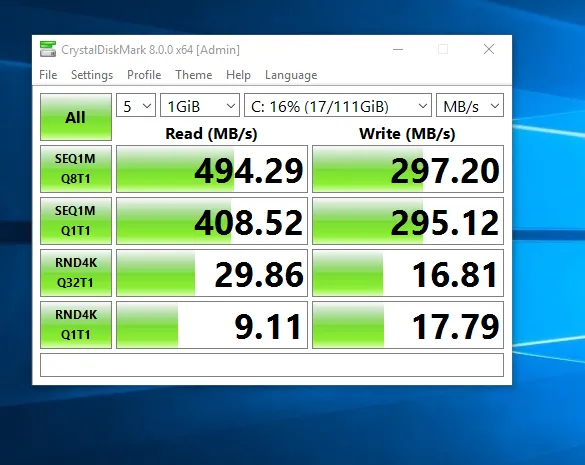Screen dimensions: 585x465
Task: Minimize the CrystalDiskMark window
Action: (x=398, y=49)
